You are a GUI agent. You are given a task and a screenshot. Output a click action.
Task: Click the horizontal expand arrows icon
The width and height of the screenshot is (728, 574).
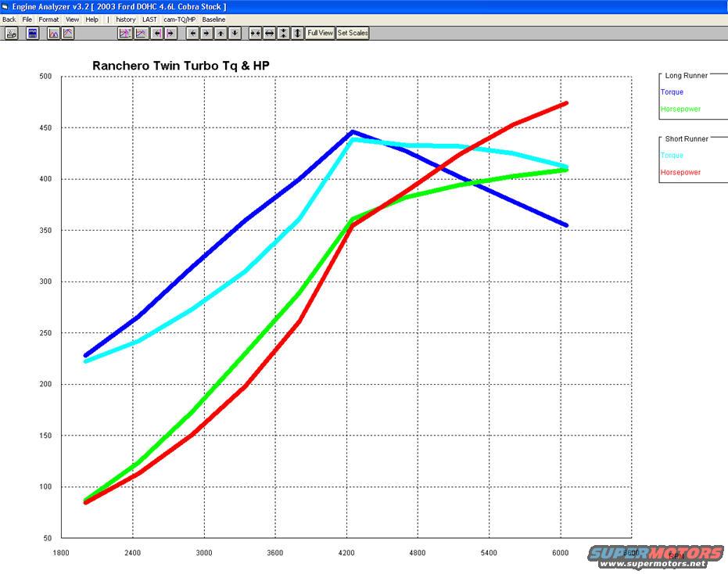click(269, 33)
